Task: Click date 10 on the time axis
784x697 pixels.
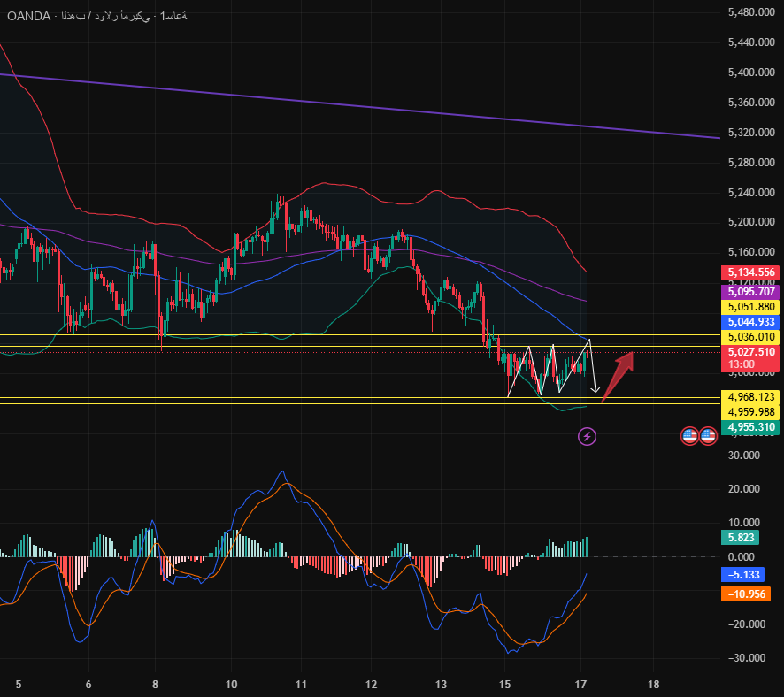Action: click(x=230, y=685)
